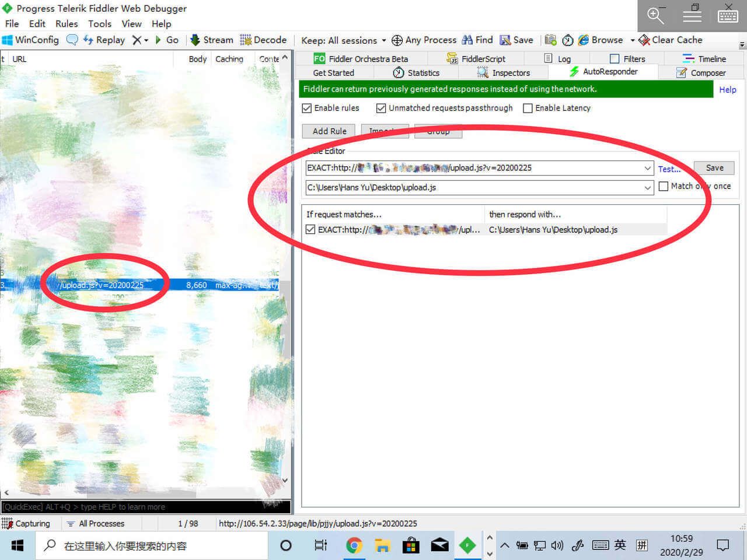Clear Cache from toolbar
This screenshot has width=747, height=560.
click(x=671, y=40)
